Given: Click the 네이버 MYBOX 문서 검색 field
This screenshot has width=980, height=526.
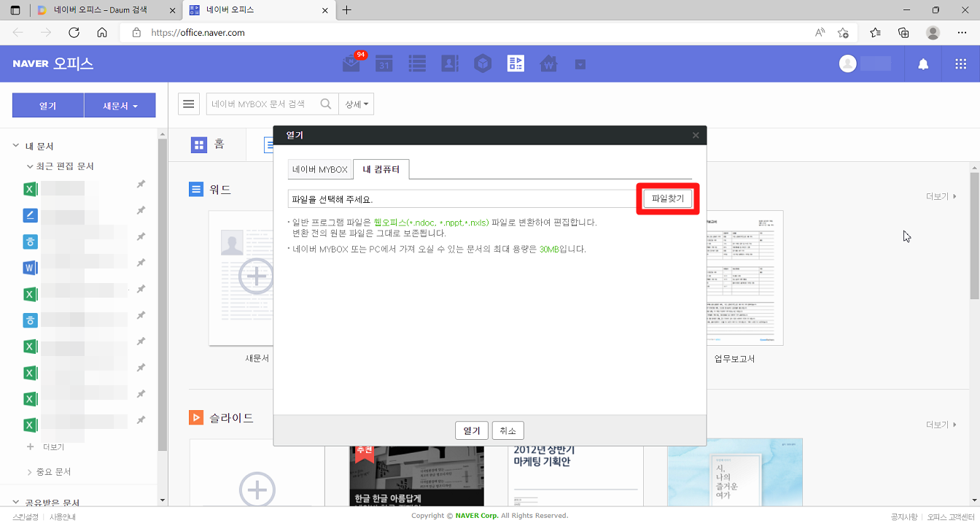Looking at the screenshot, I should [x=262, y=104].
